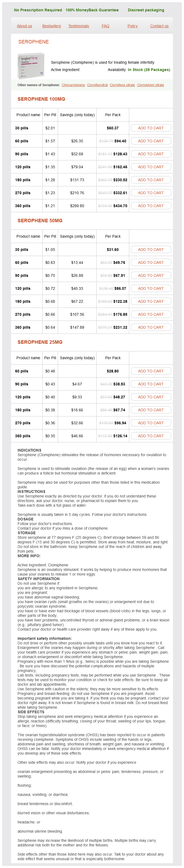Screen dimensions: 184x868
Task: Add 30 pills of Serophene 100mg to cart
Action: 151,128
